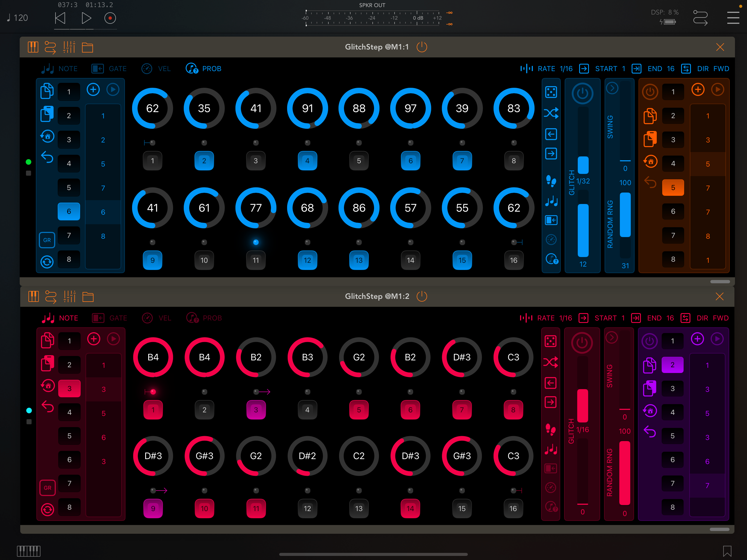Toggle red step 14 on or off
The height and width of the screenshot is (560, 747).
[x=410, y=508]
